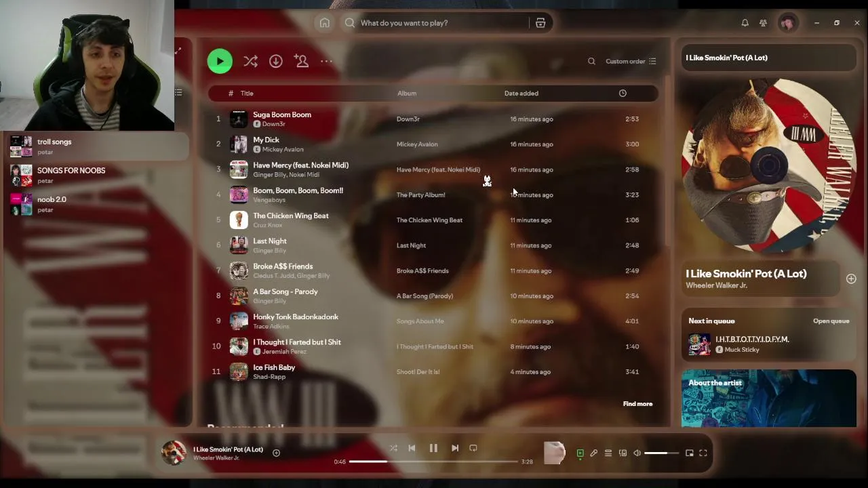Go to Spotify Home
Viewport: 868px width, 488px height.
coord(325,23)
